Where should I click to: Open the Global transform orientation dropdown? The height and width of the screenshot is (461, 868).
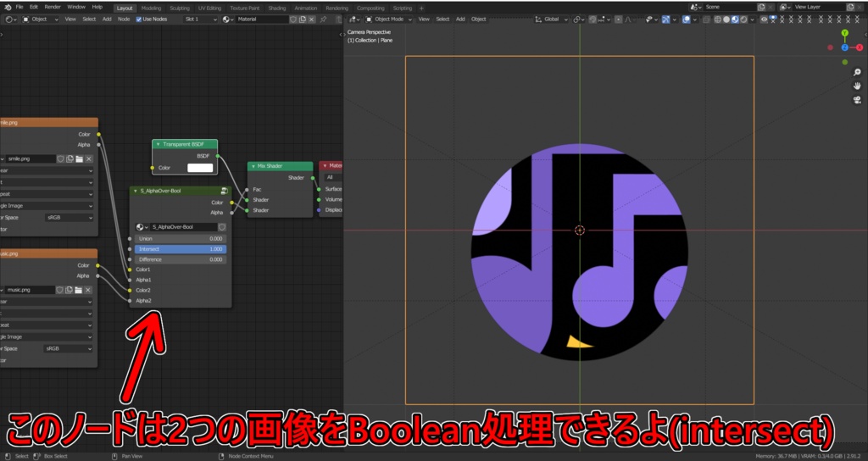(x=551, y=19)
